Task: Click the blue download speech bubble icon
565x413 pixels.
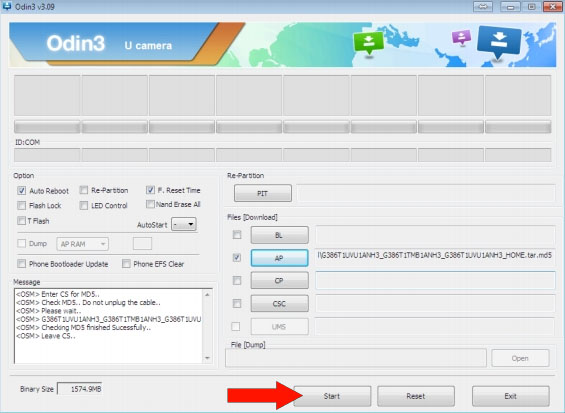Action: point(499,42)
